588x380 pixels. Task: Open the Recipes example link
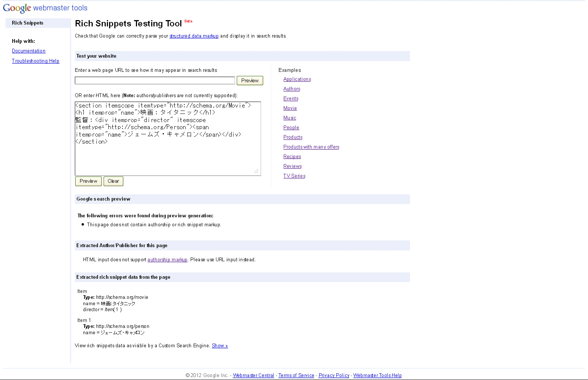(x=292, y=157)
